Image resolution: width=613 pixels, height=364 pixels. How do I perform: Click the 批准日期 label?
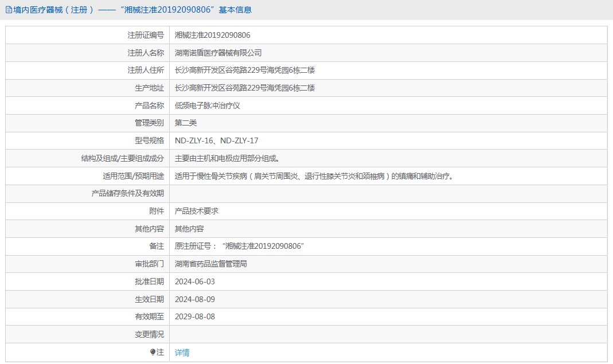pos(149,281)
